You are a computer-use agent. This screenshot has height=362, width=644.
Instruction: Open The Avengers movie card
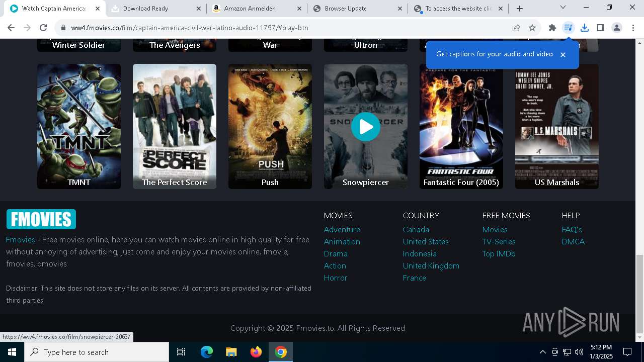[175, 45]
